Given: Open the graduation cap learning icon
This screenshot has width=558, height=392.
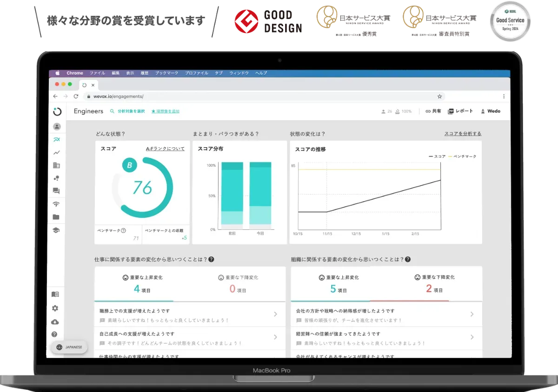Looking at the screenshot, I should (56, 230).
